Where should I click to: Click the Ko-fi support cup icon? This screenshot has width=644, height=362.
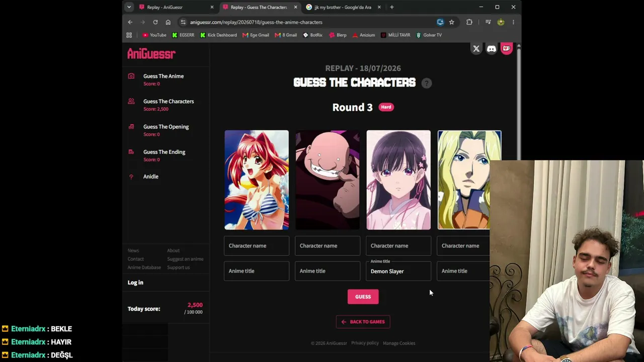click(507, 49)
